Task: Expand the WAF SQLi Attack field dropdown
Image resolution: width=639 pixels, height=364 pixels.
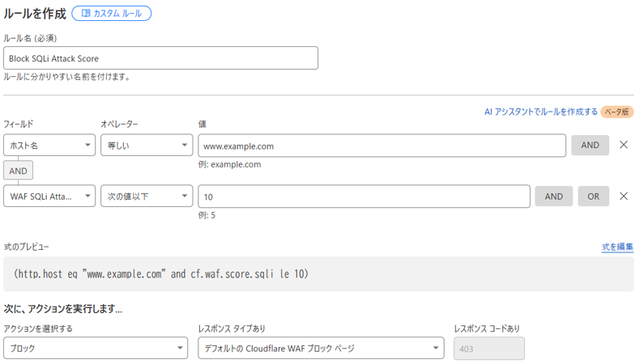Action: [49, 197]
